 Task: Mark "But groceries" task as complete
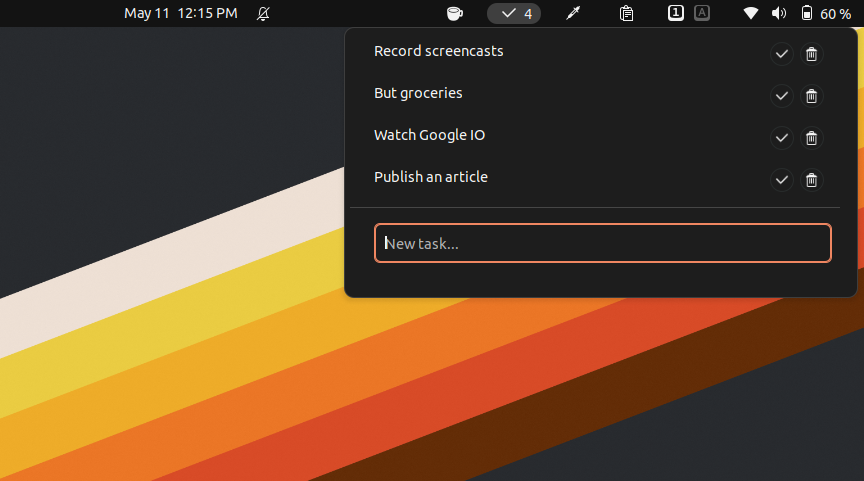click(x=781, y=96)
